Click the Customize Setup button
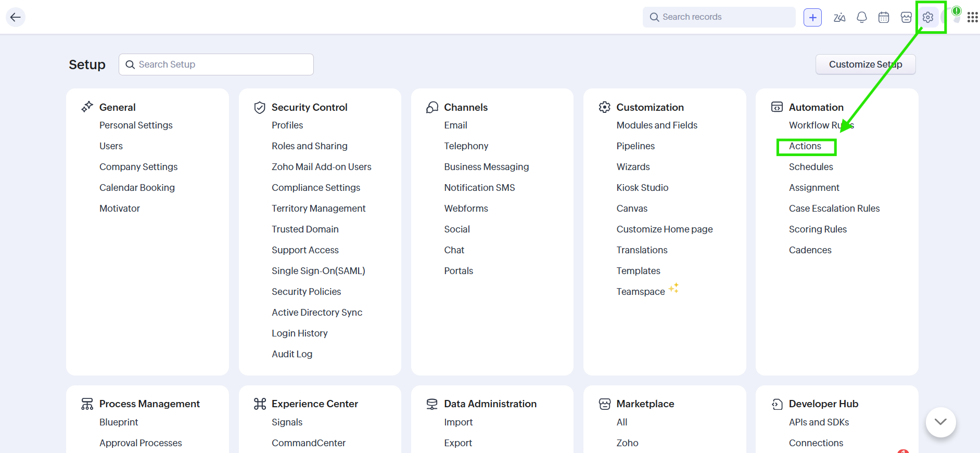This screenshot has height=453, width=980. point(865,64)
